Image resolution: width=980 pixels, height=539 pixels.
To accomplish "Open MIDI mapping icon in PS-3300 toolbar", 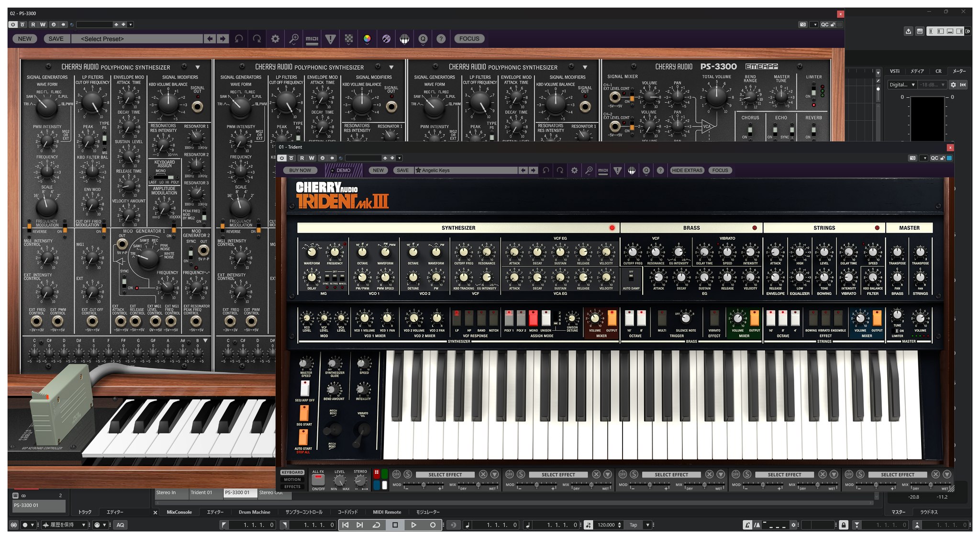I will 312,39.
